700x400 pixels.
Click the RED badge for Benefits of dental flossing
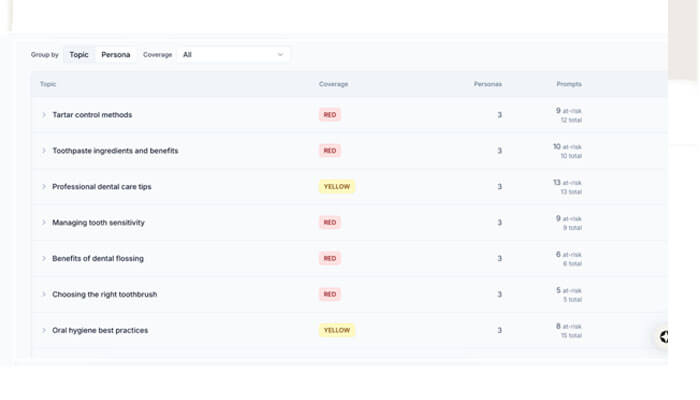click(330, 258)
